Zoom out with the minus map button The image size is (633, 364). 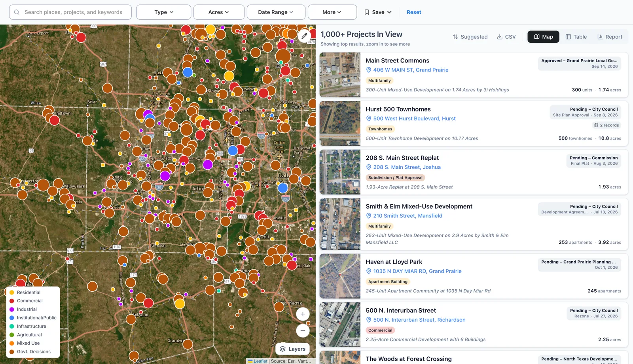[x=303, y=330]
